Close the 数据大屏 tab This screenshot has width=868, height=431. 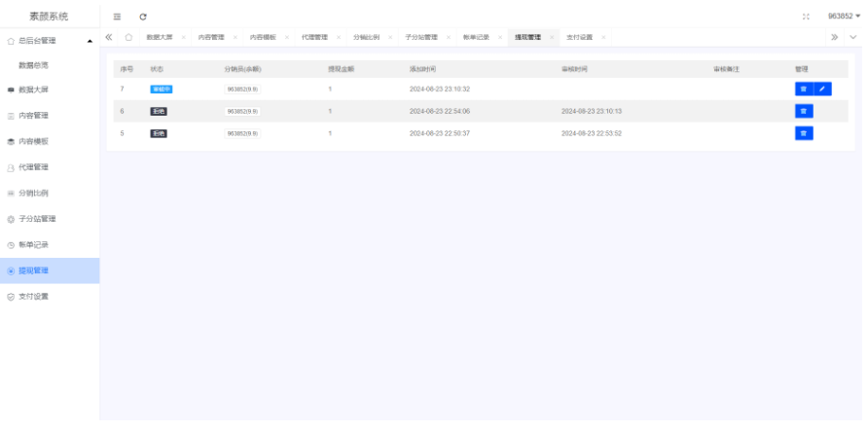point(183,37)
